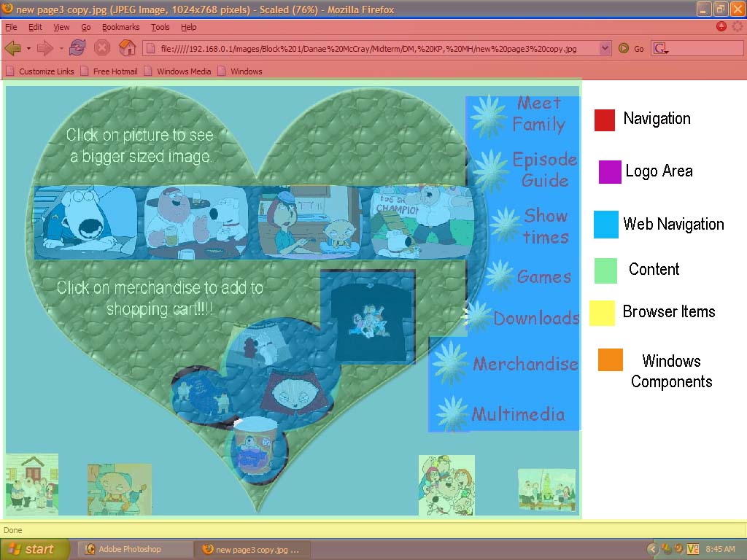Open the Bookmarks menu

(x=120, y=27)
